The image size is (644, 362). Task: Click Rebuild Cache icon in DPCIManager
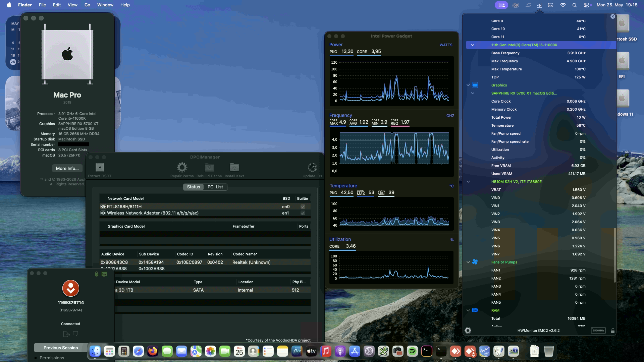point(209,167)
